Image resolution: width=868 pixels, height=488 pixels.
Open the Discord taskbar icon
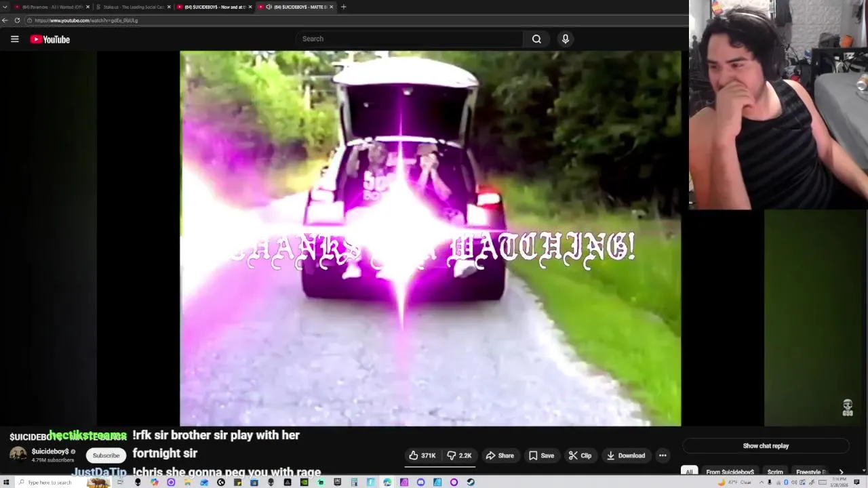coord(420,483)
